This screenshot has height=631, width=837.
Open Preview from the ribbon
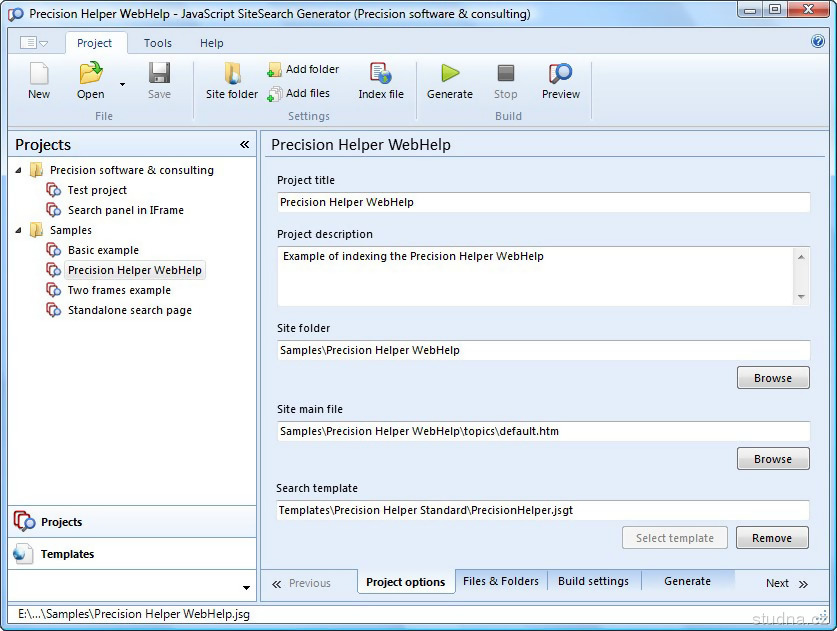click(x=560, y=75)
